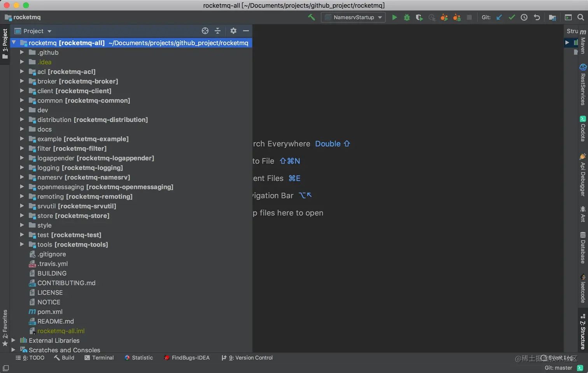588x373 pixels.
Task: Select the .gitignore file
Action: click(x=52, y=254)
